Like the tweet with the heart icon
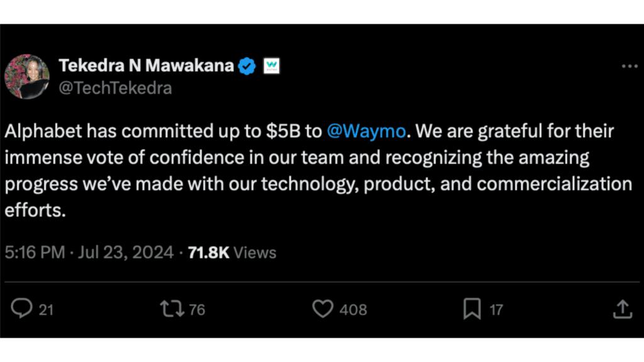Screen dimensions: 644x362 323,309
